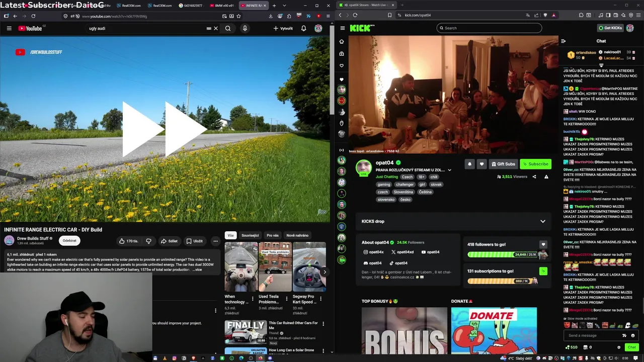The width and height of the screenshot is (644, 362).
Task: Open options for This Car Ruined video
Action: 323,324
